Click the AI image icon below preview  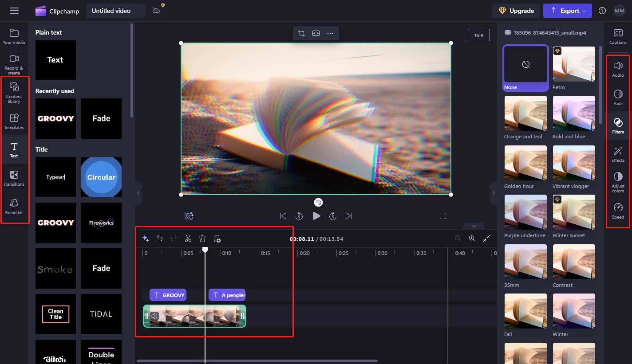pyautogui.click(x=189, y=216)
